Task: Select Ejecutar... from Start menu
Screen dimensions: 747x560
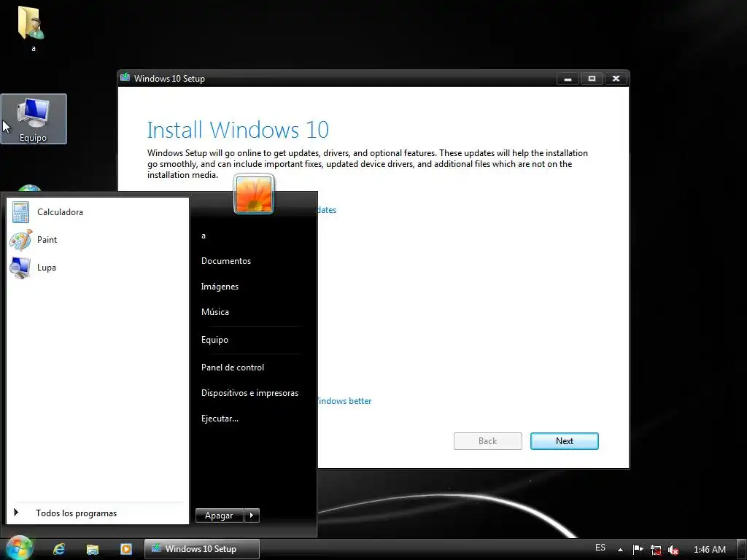Action: pyautogui.click(x=220, y=419)
